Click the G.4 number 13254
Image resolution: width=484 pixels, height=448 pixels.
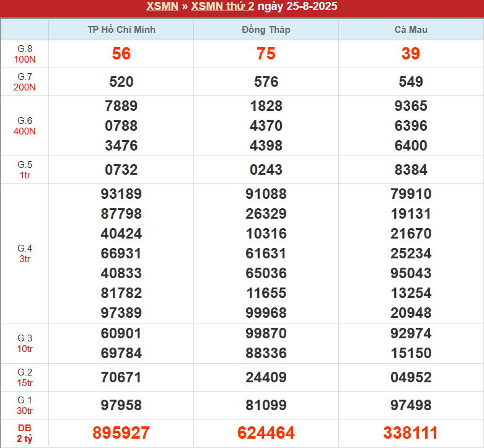click(x=411, y=293)
